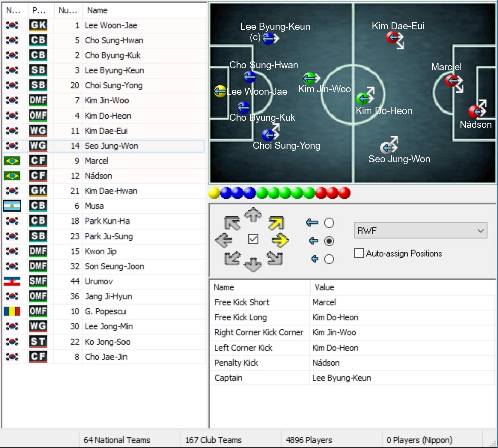
Task: Click the down-right attack direction arrow
Action: (x=275, y=258)
